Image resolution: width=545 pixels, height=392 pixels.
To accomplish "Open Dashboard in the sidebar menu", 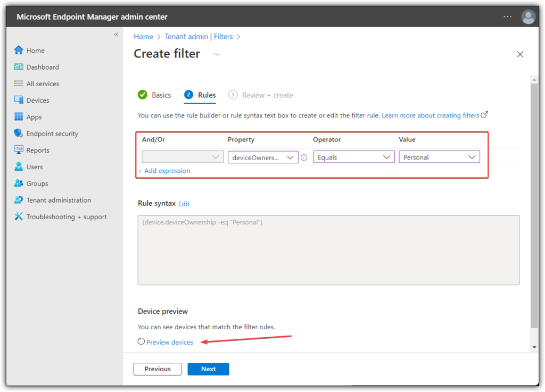I will coord(43,67).
